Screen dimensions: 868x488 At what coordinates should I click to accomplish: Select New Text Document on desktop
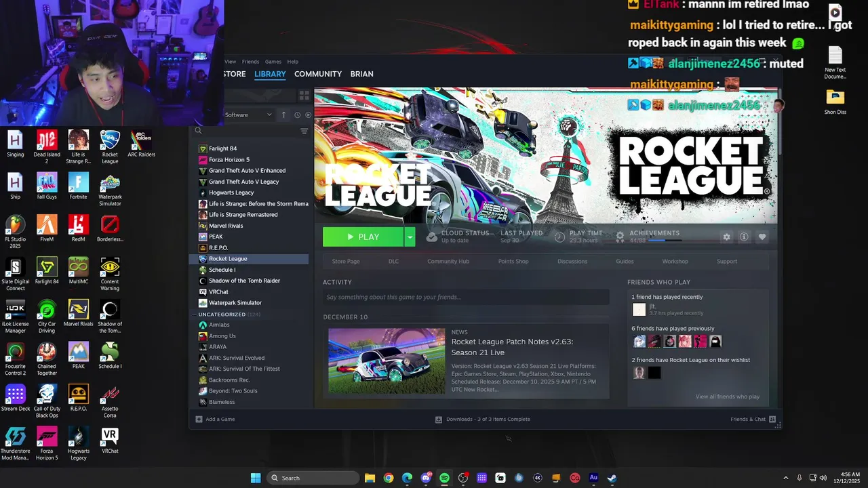pos(835,63)
